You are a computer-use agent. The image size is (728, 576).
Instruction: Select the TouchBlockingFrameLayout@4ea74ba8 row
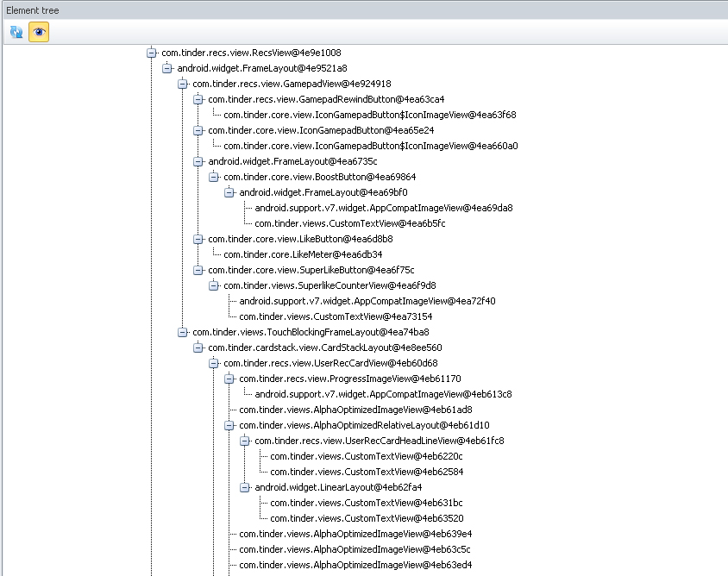tap(311, 332)
